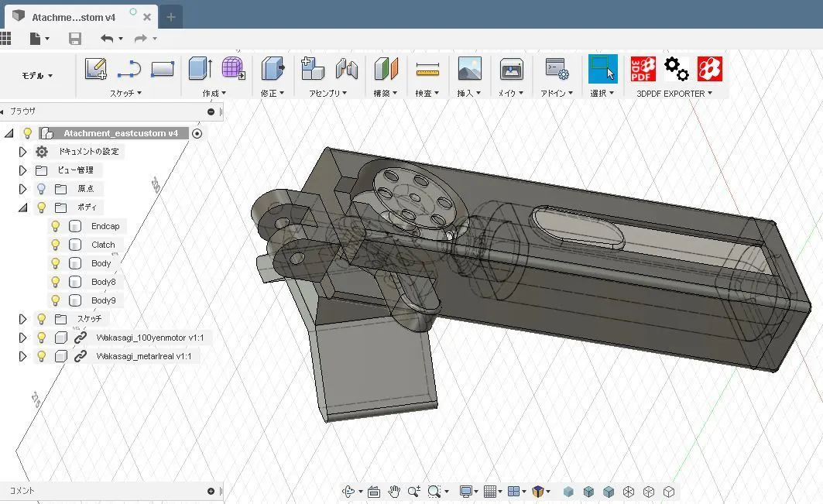Select Body9 in the browser tree
The image size is (823, 504).
[103, 300]
